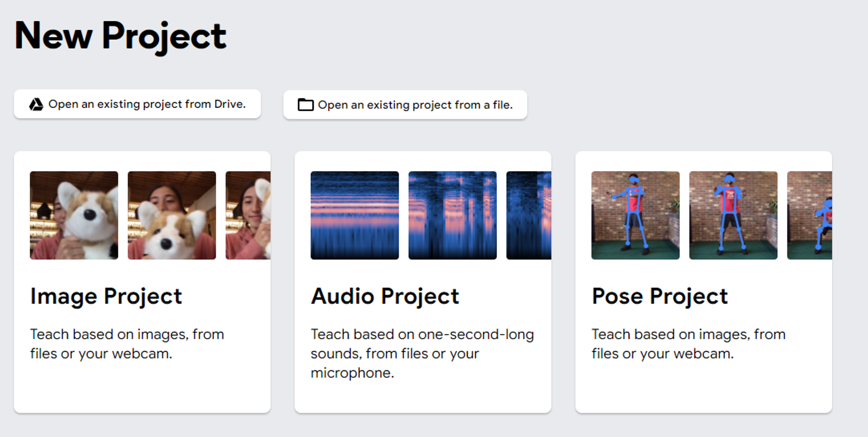Click second audio spectrogram thumbnail
868x437 pixels.
pyautogui.click(x=453, y=215)
